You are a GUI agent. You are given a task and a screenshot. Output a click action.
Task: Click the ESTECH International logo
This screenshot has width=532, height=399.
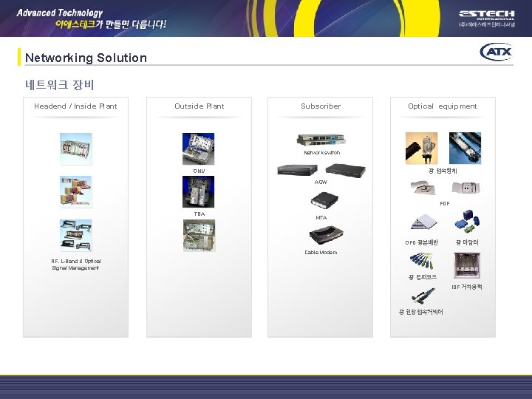[487, 18]
